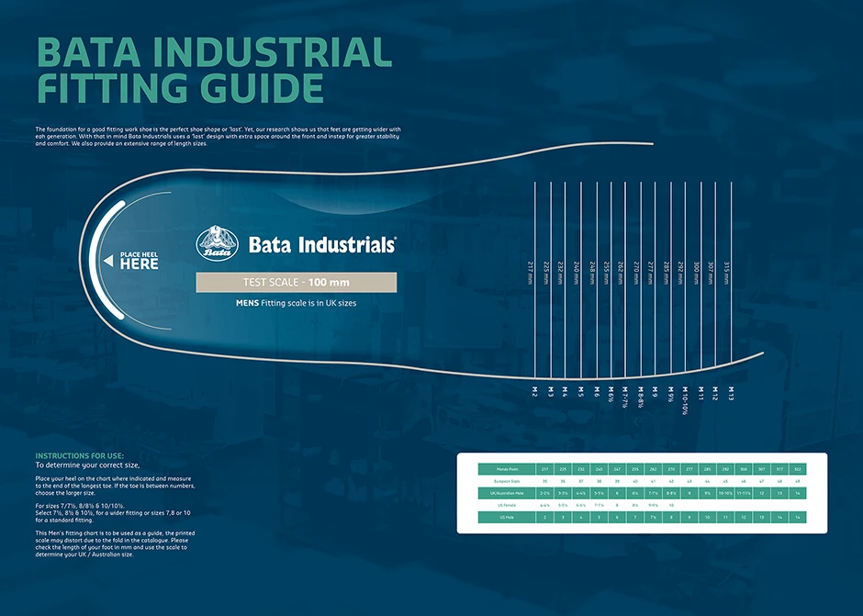This screenshot has height=616, width=863.
Task: Click the "M 5" size marker
Action: coord(580,391)
